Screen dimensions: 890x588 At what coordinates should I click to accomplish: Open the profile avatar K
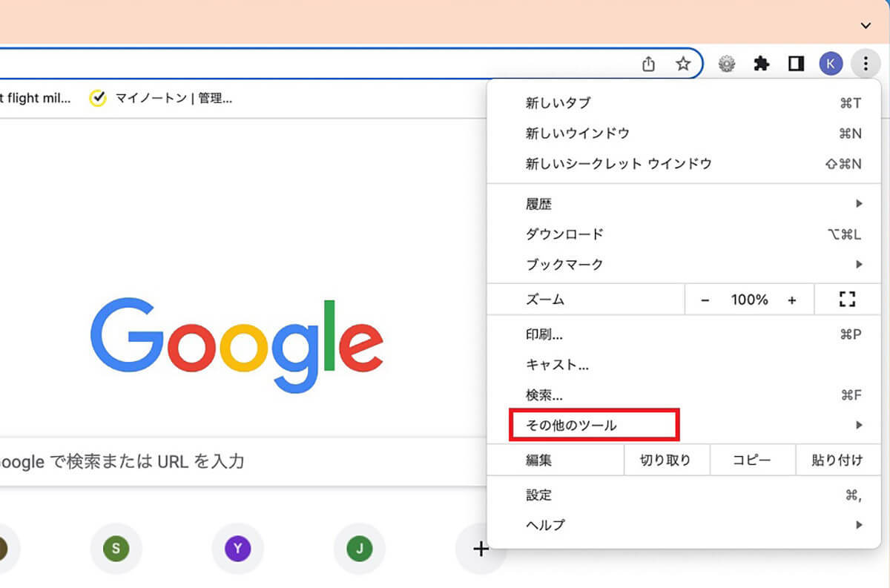831,65
